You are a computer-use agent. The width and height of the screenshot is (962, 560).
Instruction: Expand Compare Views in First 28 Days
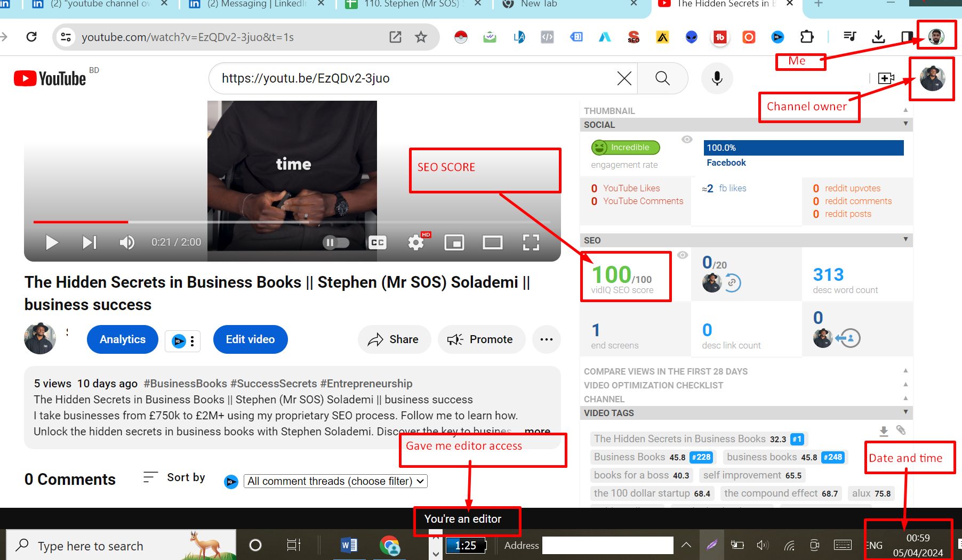tap(747, 371)
